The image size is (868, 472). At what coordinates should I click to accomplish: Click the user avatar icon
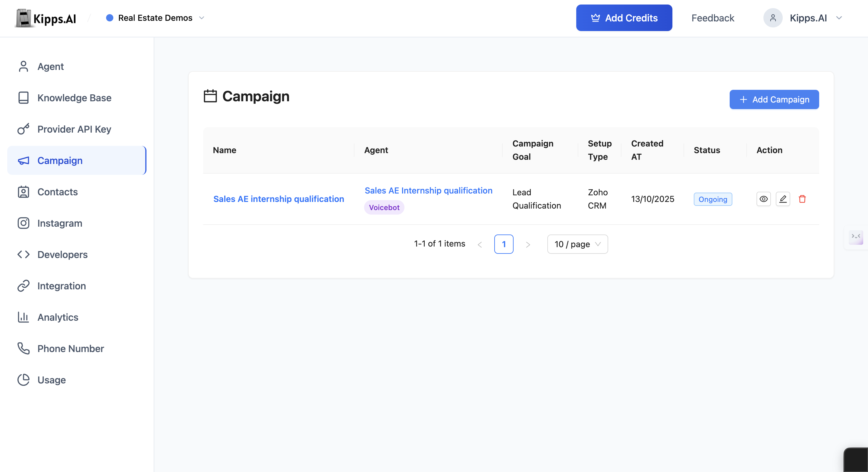click(x=773, y=18)
